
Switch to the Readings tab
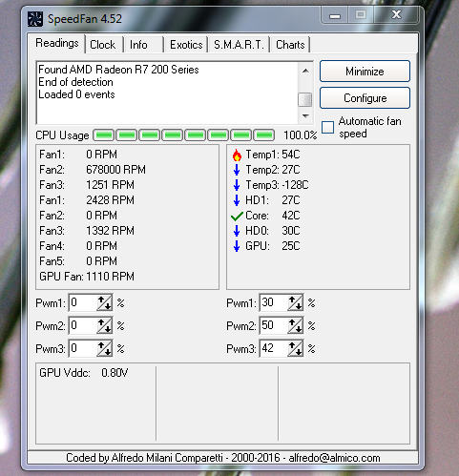[x=57, y=43]
